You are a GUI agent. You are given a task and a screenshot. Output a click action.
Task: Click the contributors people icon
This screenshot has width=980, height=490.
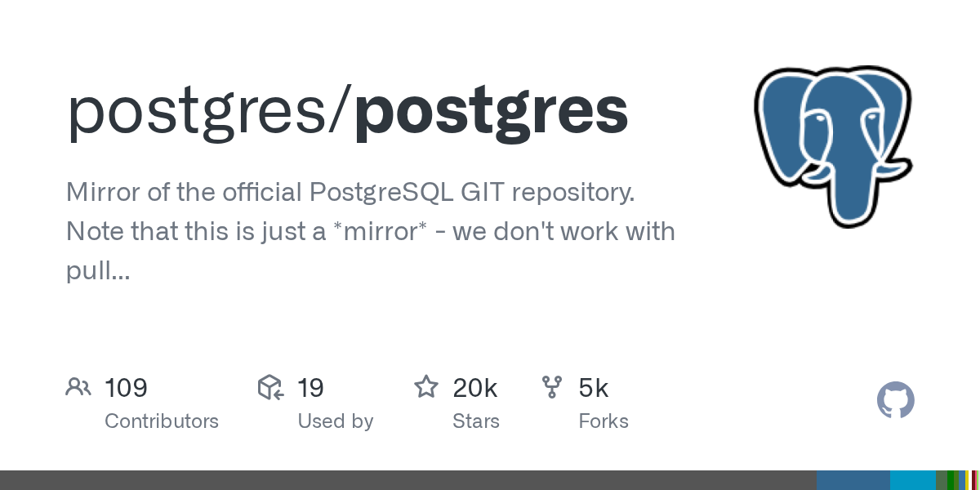pyautogui.click(x=78, y=387)
